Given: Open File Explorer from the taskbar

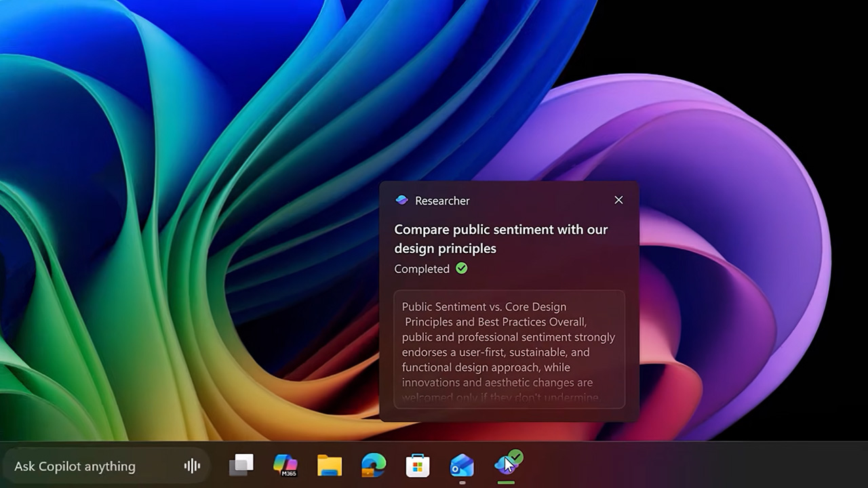Looking at the screenshot, I should tap(330, 466).
